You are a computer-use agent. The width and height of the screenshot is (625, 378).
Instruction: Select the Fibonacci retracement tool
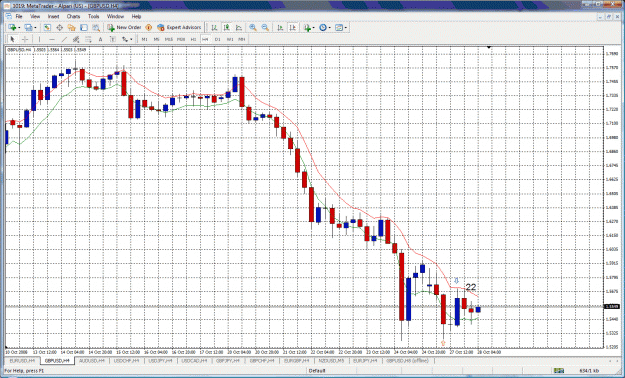[x=88, y=39]
